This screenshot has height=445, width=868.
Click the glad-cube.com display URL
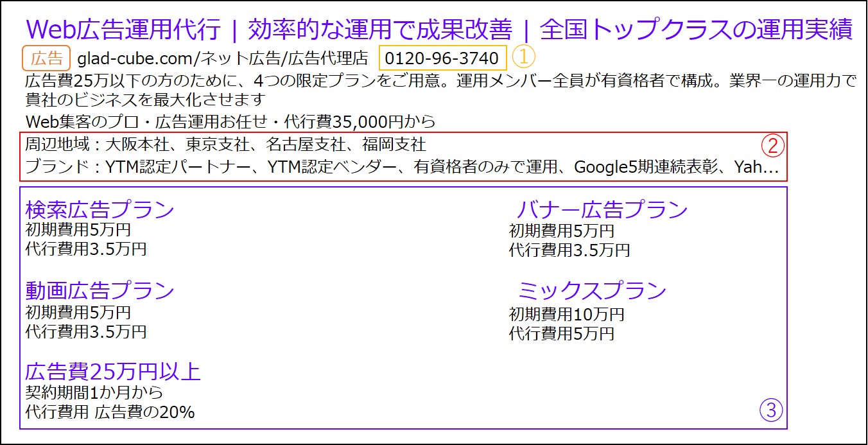click(223, 59)
